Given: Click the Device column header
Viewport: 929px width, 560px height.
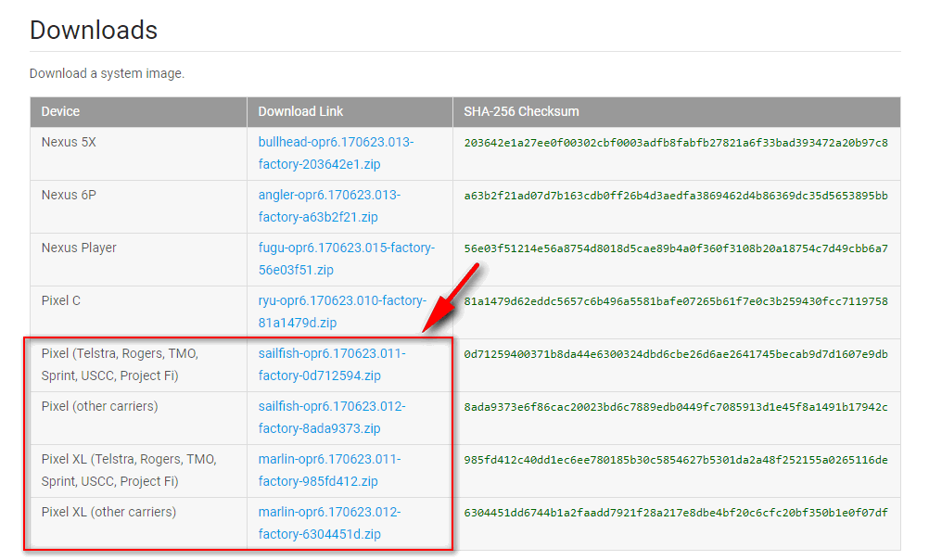Looking at the screenshot, I should (x=61, y=111).
